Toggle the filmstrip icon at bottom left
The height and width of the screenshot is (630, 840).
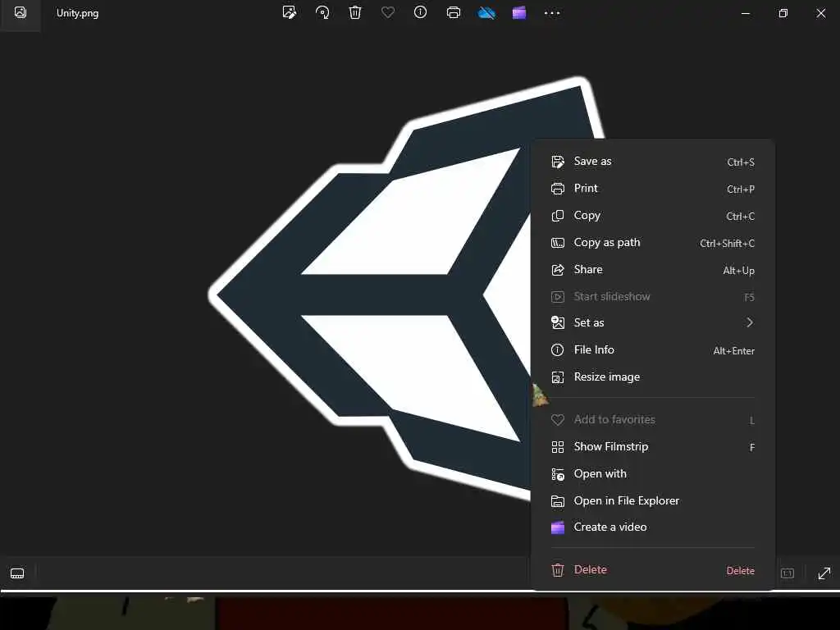[17, 573]
